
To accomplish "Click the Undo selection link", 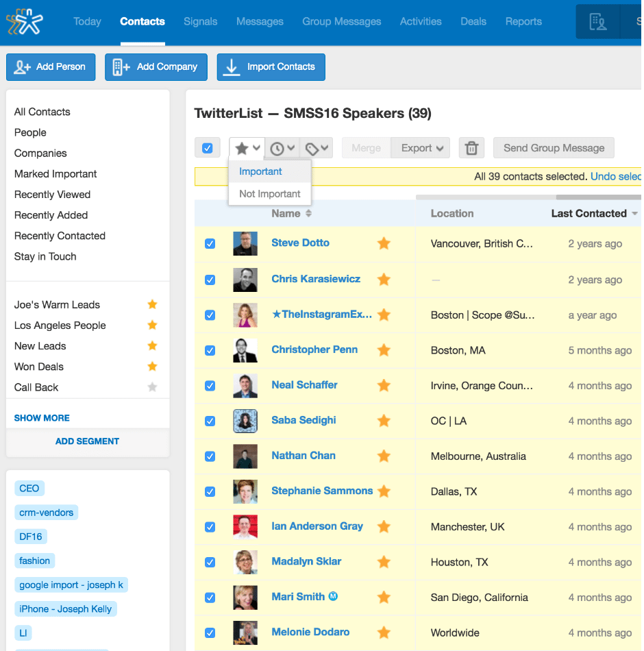I will [615, 177].
